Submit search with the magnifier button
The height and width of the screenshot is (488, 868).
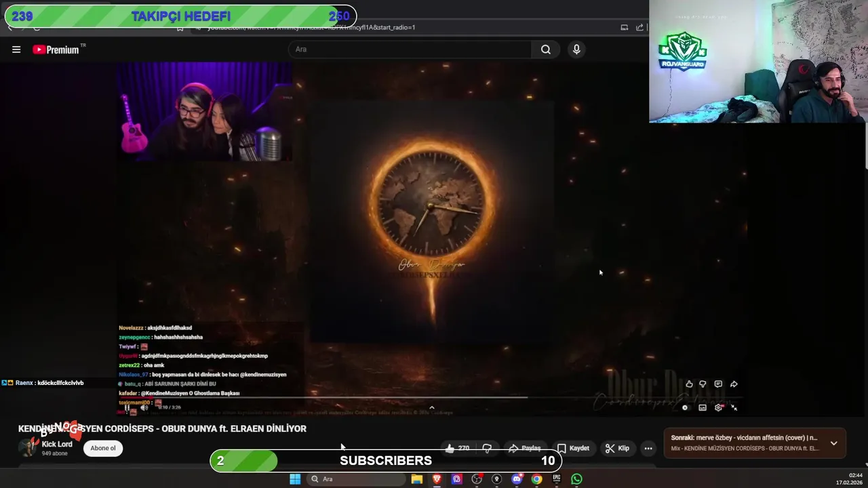546,49
